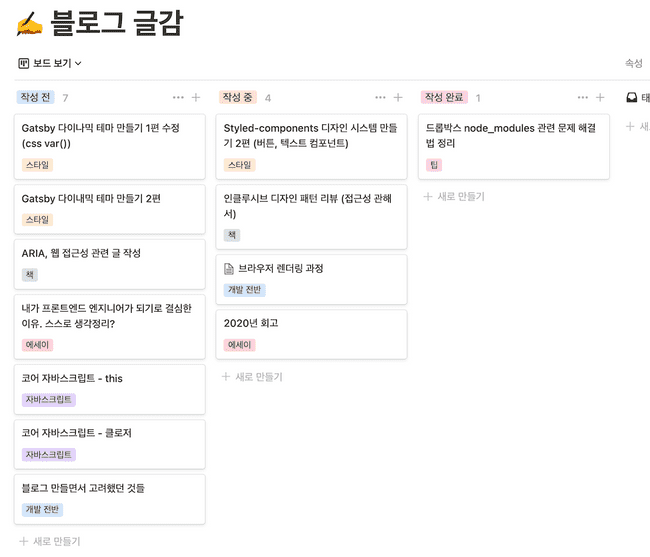Open card 인클루시브 디자인 패턴 리뷰
This screenshot has width=650, height=557.
tap(311, 217)
